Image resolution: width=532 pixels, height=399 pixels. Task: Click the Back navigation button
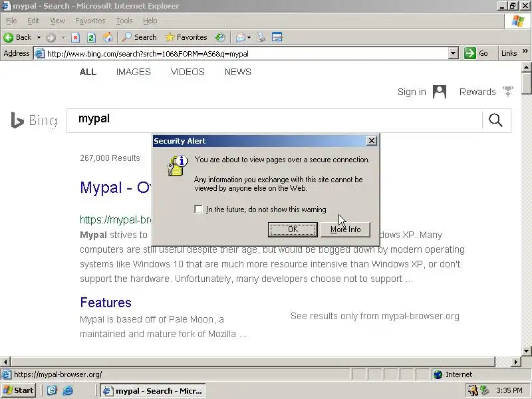coord(18,37)
